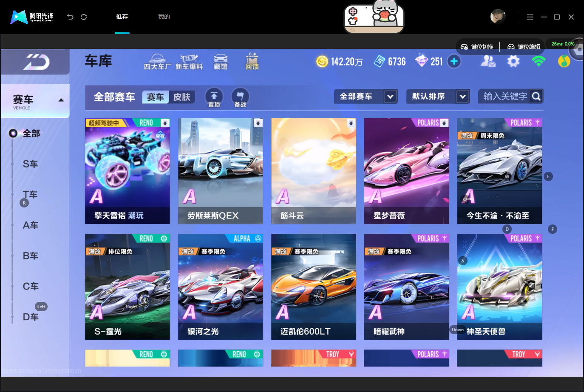Open the 回馈 gift rewards icon

pos(252,62)
